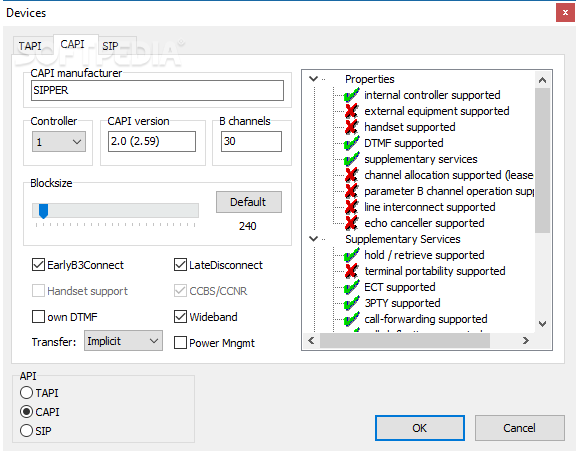Click the horizontal scrollbar thumb of properties tree
Viewport: 576px width, 451px height.
point(405,341)
